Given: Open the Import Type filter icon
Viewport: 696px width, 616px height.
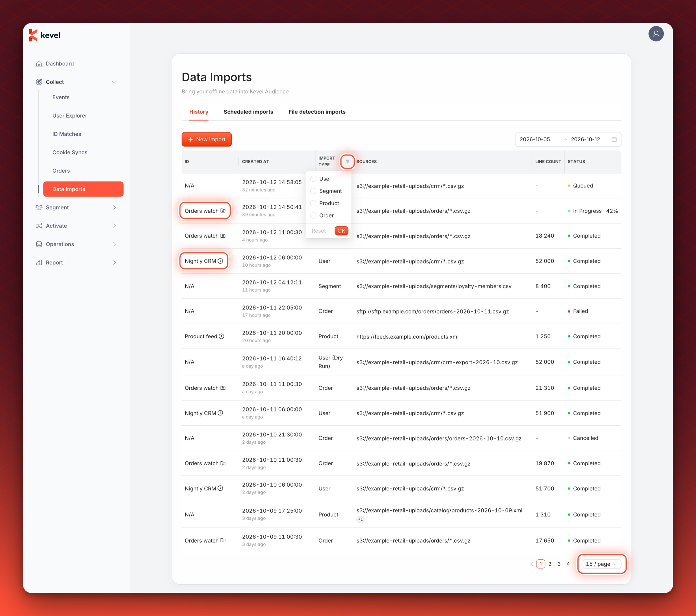Looking at the screenshot, I should [347, 162].
